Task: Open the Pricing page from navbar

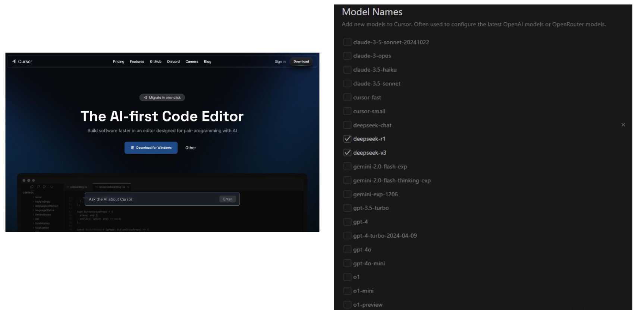Action: coord(119,61)
